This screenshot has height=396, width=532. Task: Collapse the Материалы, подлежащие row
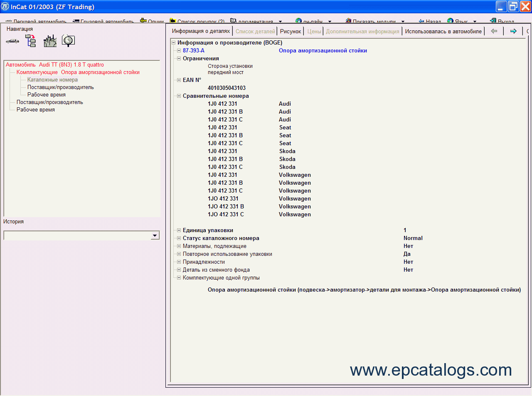pos(179,246)
